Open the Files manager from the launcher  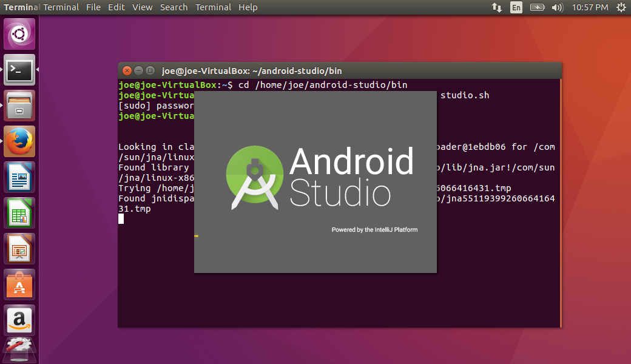tap(19, 106)
